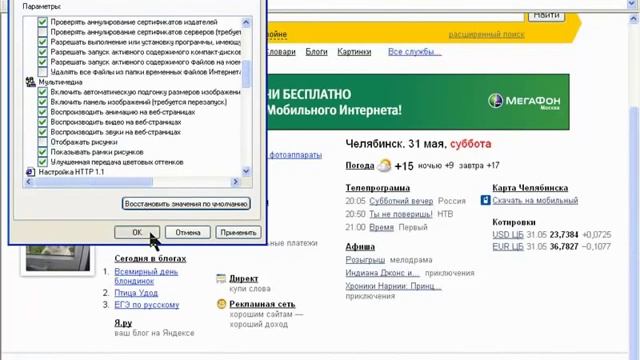This screenshot has width=640, height=360.
Task: Toggle Улучшенная передача цветовых оттенков checkbox
Action: click(x=42, y=162)
